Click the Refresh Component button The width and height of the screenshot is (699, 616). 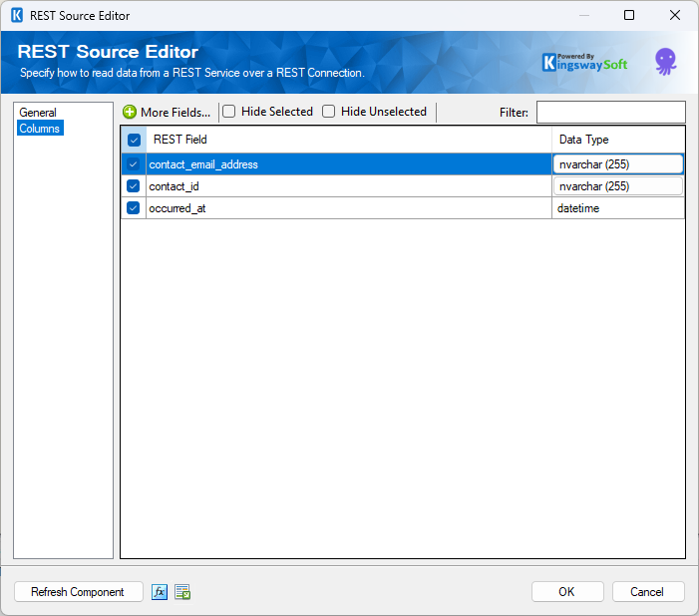click(78, 592)
